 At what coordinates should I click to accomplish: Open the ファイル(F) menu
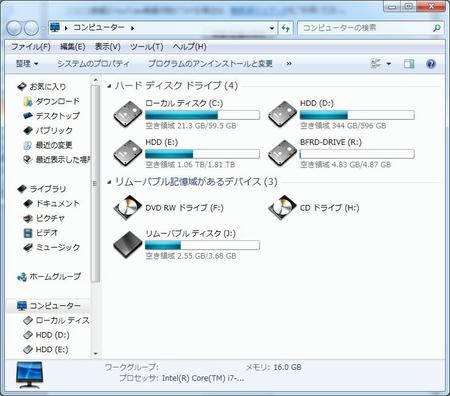point(31,47)
